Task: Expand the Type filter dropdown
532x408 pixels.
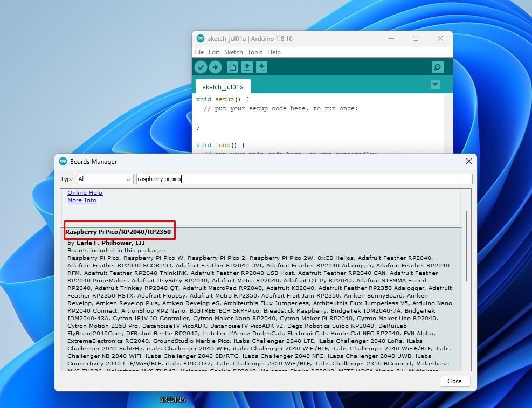Action: tap(105, 179)
